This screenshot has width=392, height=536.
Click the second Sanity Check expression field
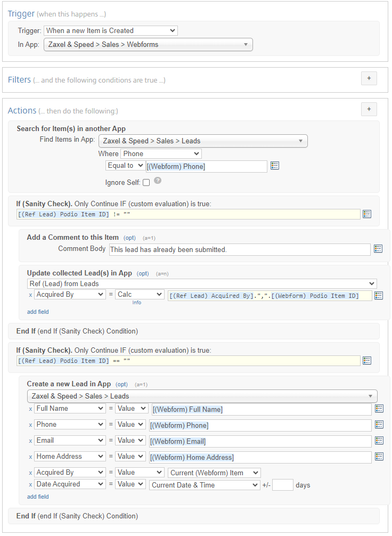(x=189, y=361)
